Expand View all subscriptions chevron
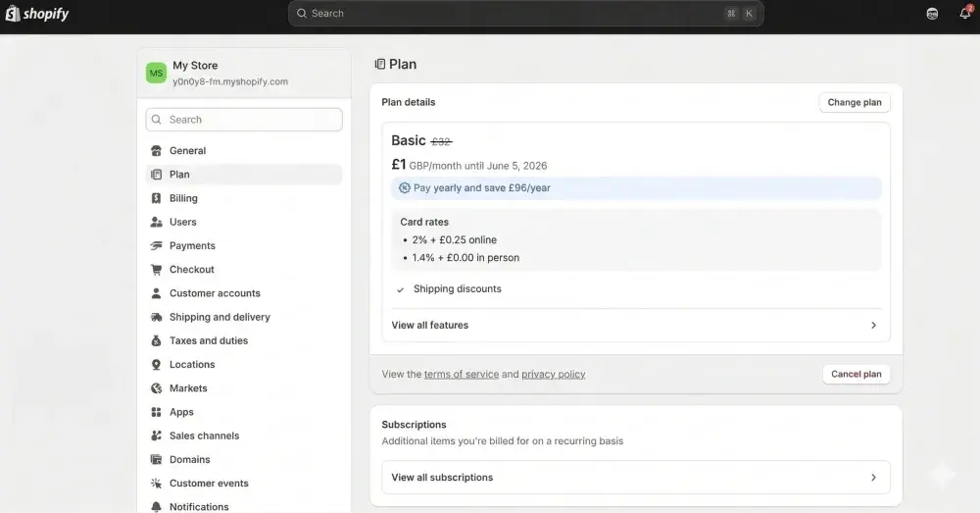 (873, 478)
